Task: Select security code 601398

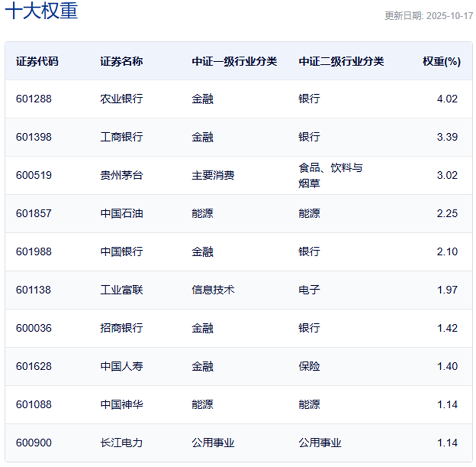Action: click(x=34, y=137)
